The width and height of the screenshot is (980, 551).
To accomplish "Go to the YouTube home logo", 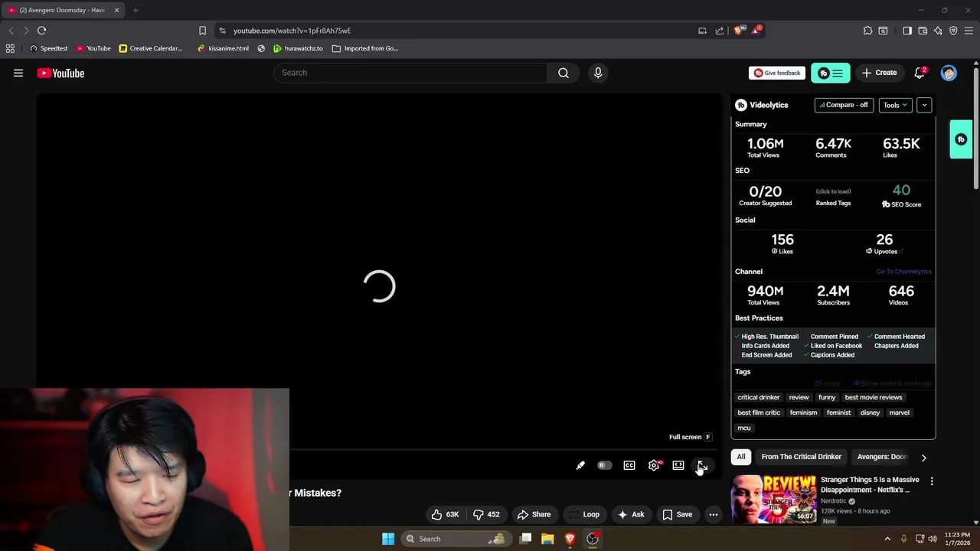I will pos(60,73).
